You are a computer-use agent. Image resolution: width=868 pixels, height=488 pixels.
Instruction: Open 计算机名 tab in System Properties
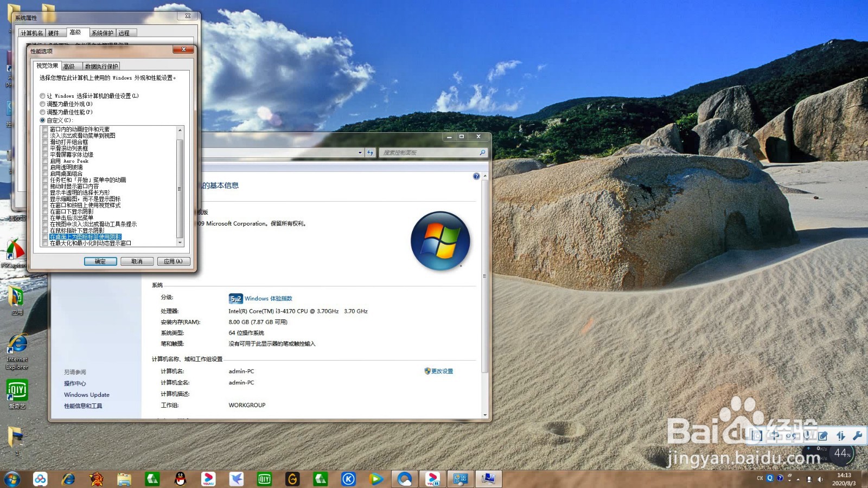(32, 33)
